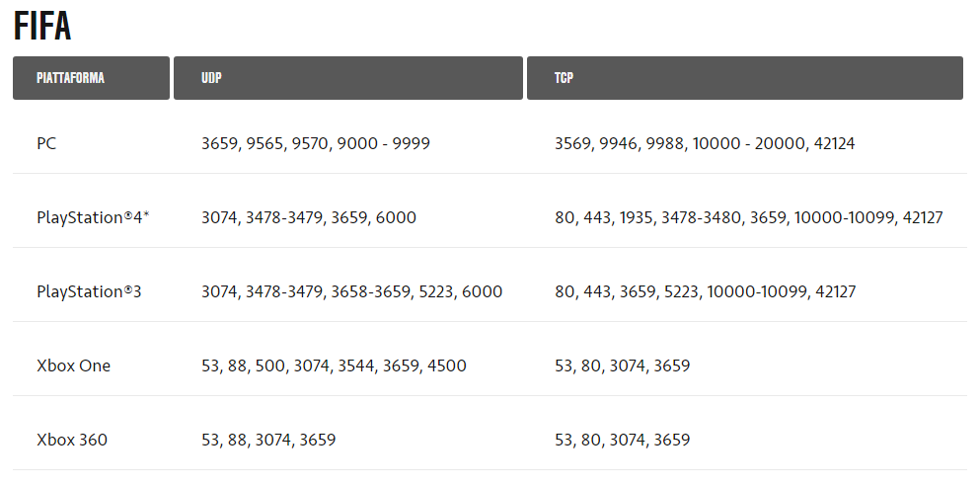The width and height of the screenshot is (980, 487).
Task: Click the PlayStation®3 platform cell
Action: tap(90, 291)
